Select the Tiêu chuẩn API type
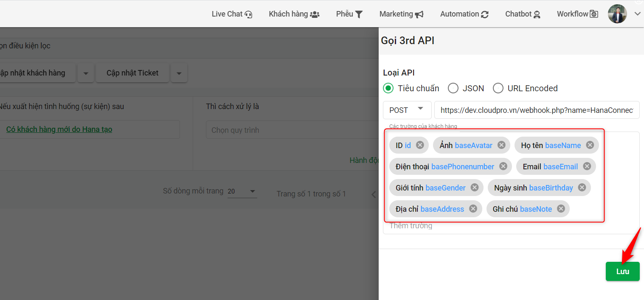644x300 pixels. coord(388,88)
